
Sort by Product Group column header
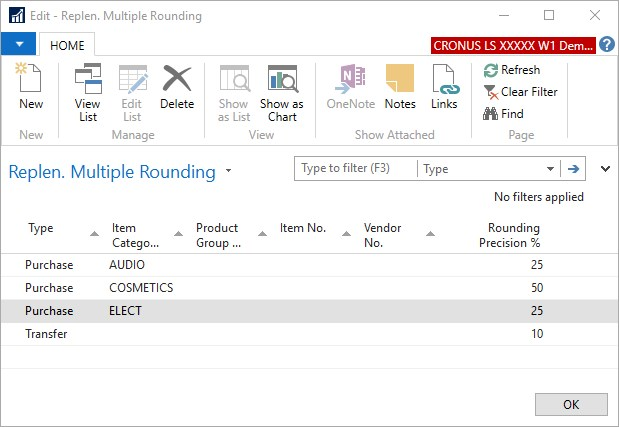coord(231,235)
